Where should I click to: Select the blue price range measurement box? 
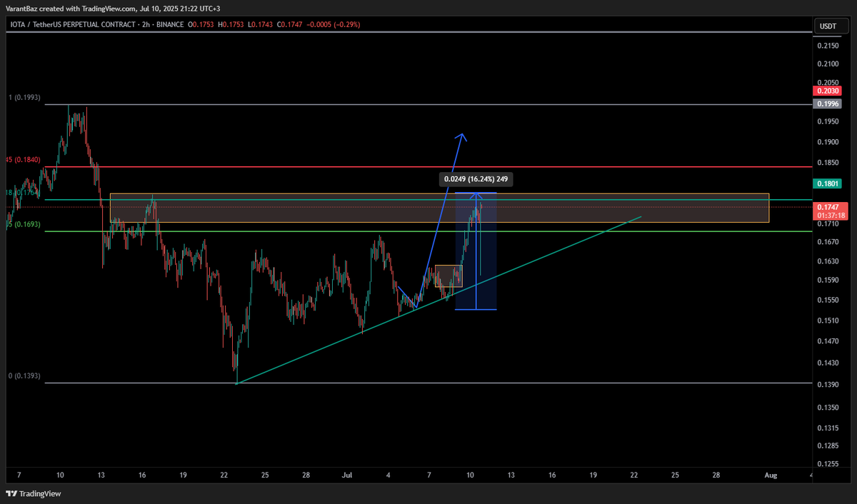coord(476,251)
